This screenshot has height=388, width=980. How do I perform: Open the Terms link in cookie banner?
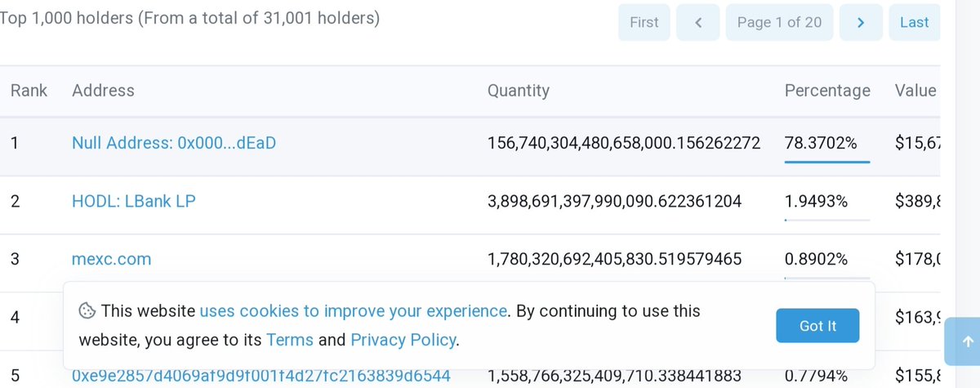(x=290, y=340)
